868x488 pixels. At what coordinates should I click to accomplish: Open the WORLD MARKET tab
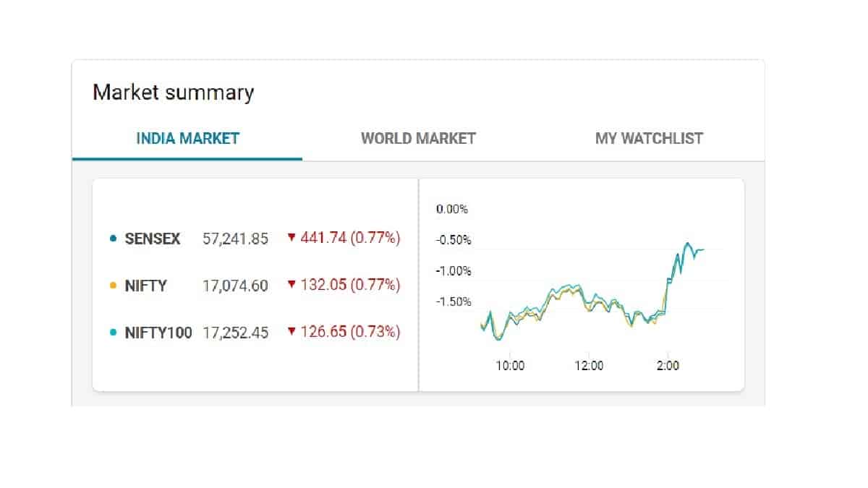pyautogui.click(x=418, y=138)
